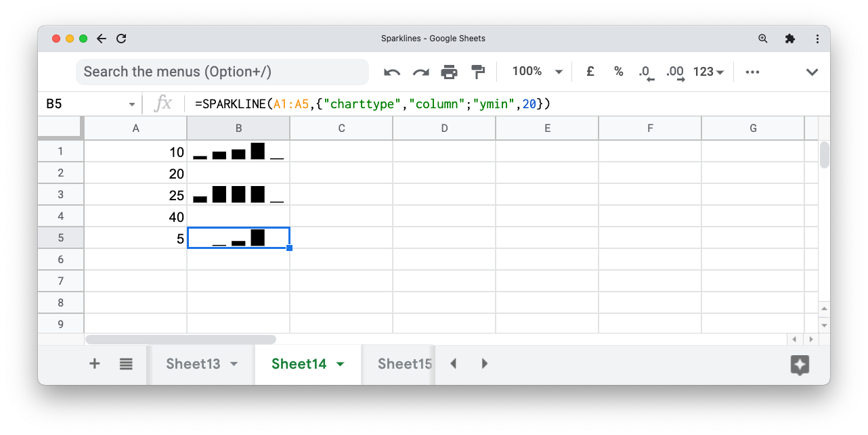
Task: Open the 123 number format dropdown
Action: 707,71
